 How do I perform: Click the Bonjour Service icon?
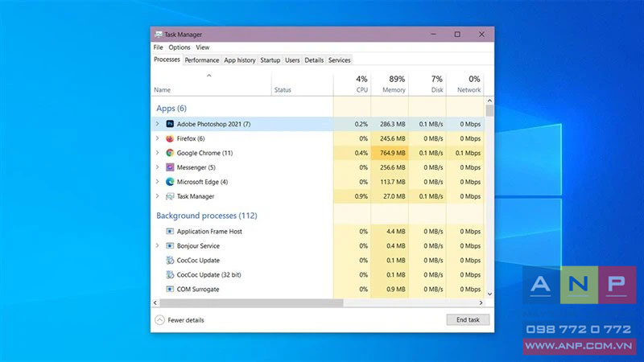[170, 245]
